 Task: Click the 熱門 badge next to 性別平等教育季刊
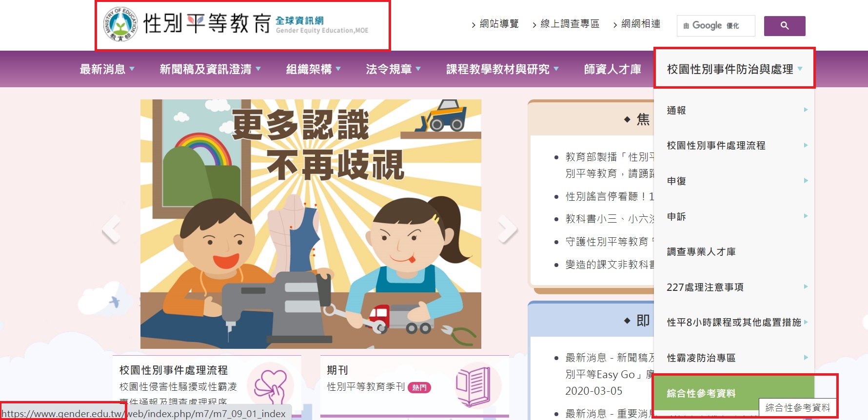pos(419,387)
